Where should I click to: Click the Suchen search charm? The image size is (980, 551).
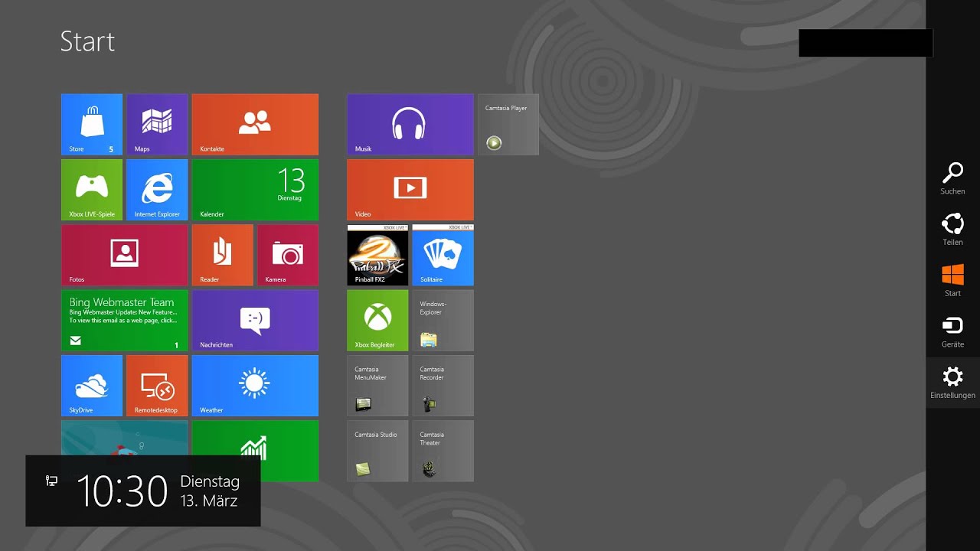click(x=952, y=179)
